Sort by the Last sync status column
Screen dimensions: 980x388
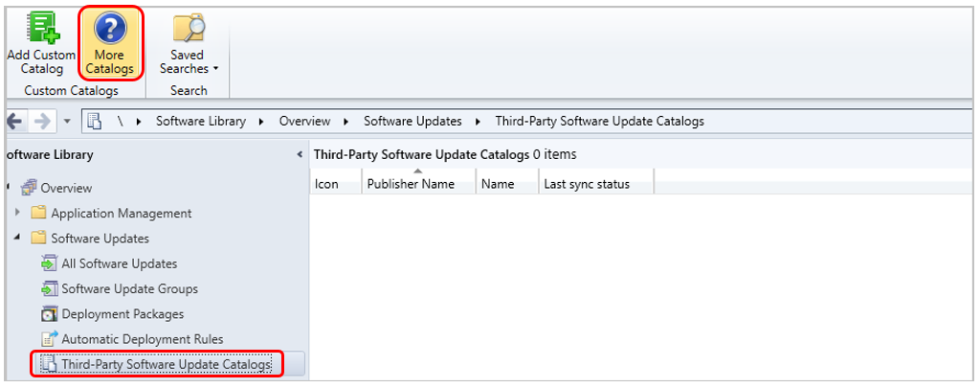(x=596, y=184)
